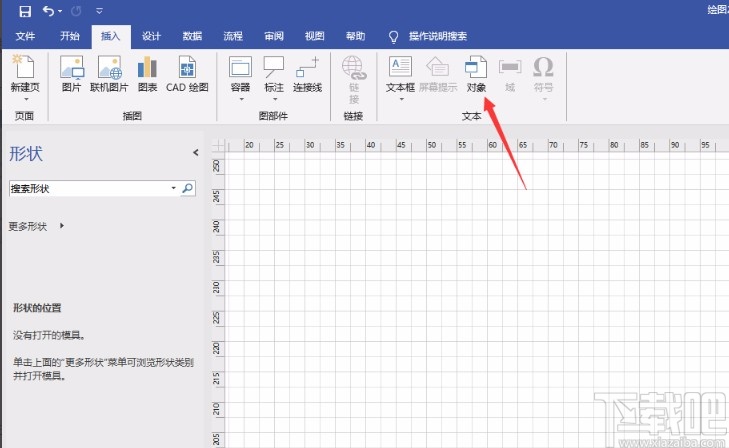Expand the 容器 dropdown arrow
729x448 pixels.
241,99
